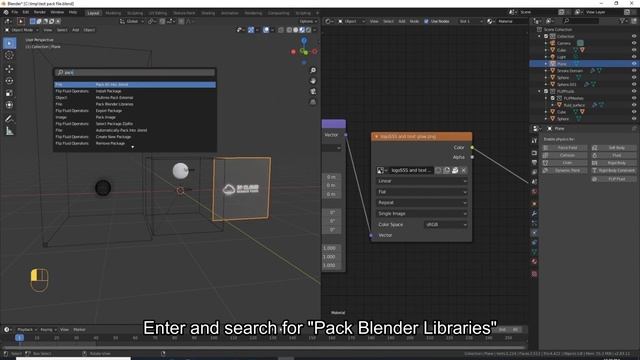This screenshot has height=360, width=640.
Task: Toggle the camera view icon in viewport
Action: pos(313,91)
